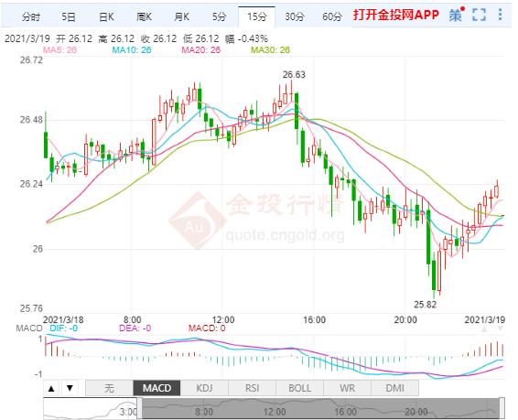
Task: Select the 无 no-indicator option
Action: (x=109, y=388)
